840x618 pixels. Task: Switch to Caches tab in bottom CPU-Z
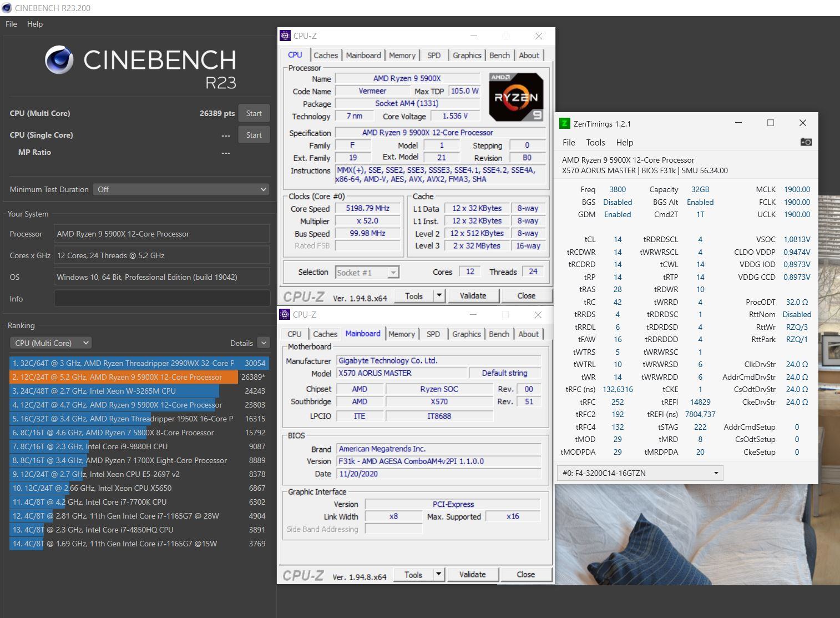point(325,334)
